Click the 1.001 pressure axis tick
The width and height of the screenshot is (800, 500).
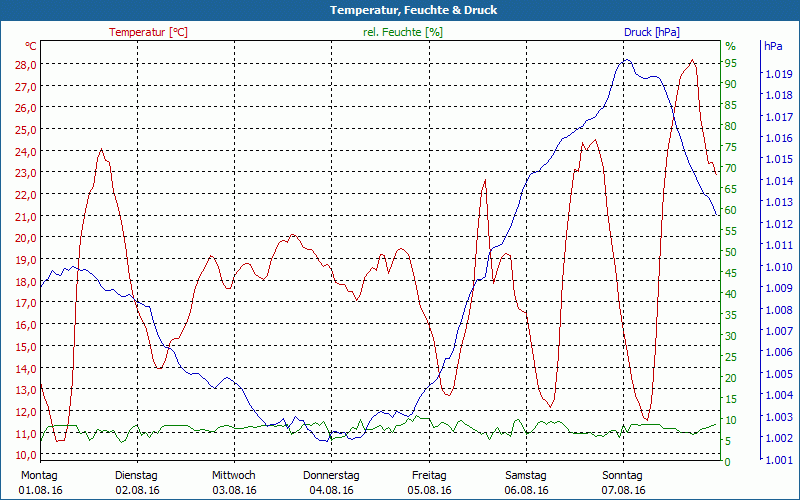click(x=776, y=460)
